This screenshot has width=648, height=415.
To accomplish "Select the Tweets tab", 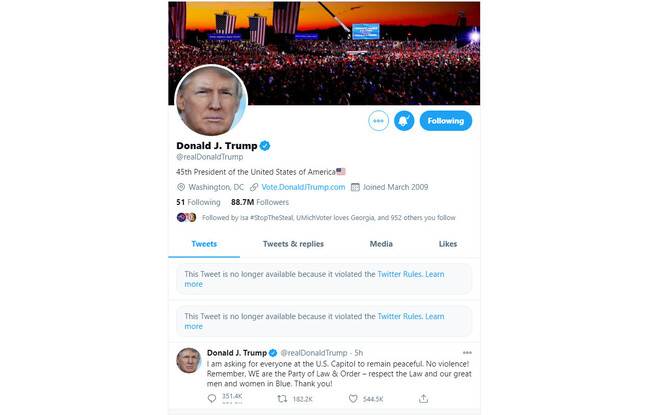I will click(x=204, y=244).
